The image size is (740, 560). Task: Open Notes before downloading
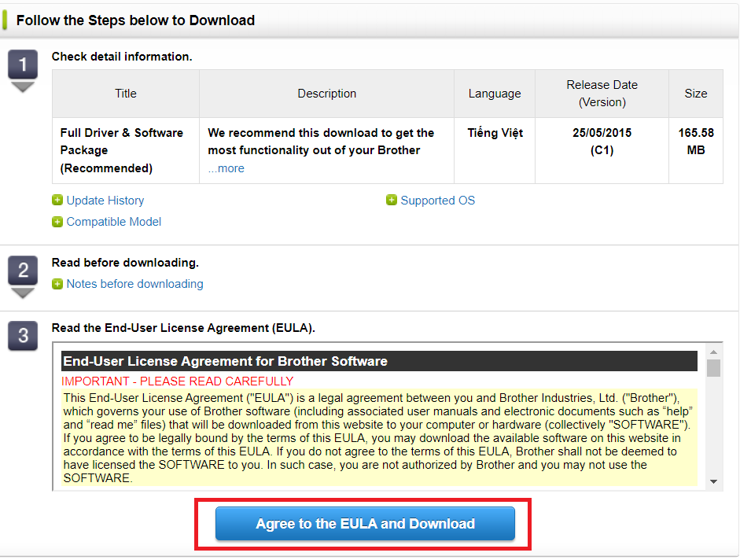point(134,284)
